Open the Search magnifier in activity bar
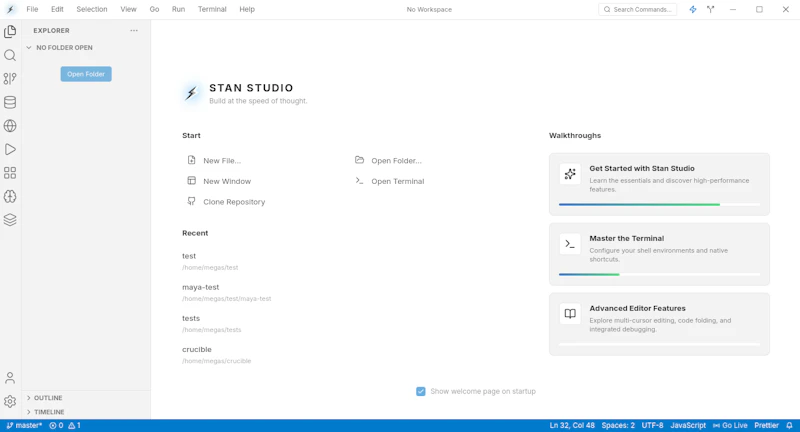Screen dimensions: 800x432 (10, 55)
